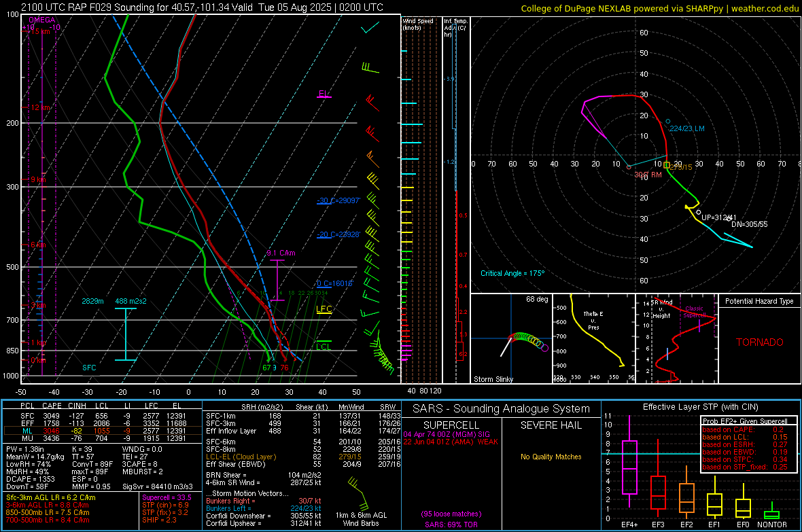This screenshot has width=802, height=532.
Task: Click the cyan "SFC" label on the skew-T
Action: click(x=89, y=368)
